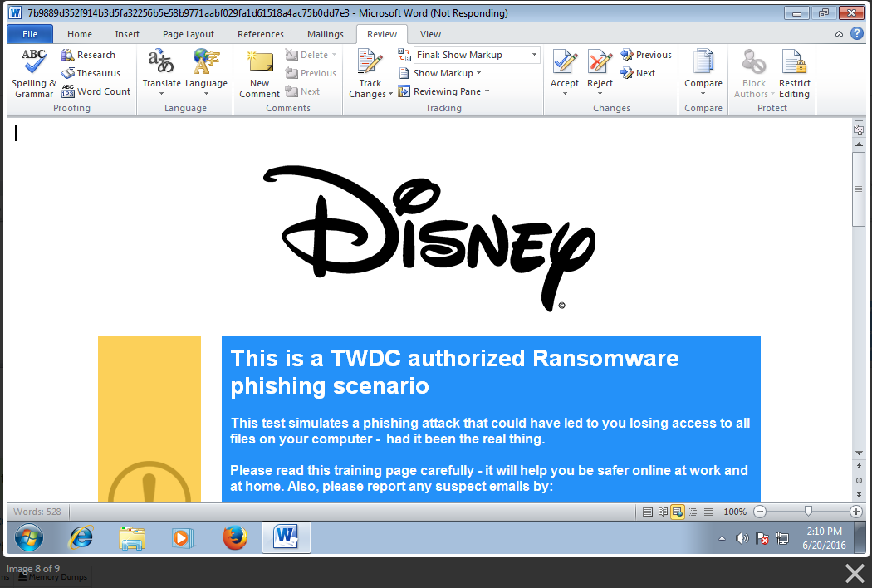The width and height of the screenshot is (872, 588).
Task: Launch Firefox from the taskbar
Action: tap(235, 538)
